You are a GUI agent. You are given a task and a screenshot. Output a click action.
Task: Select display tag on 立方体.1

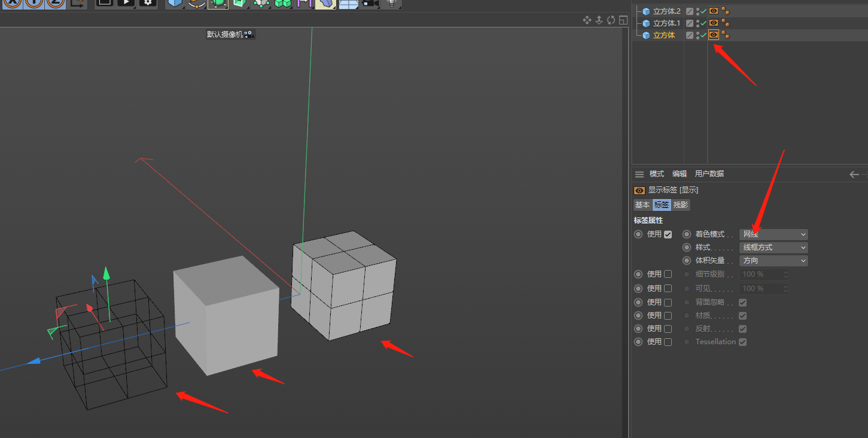714,23
